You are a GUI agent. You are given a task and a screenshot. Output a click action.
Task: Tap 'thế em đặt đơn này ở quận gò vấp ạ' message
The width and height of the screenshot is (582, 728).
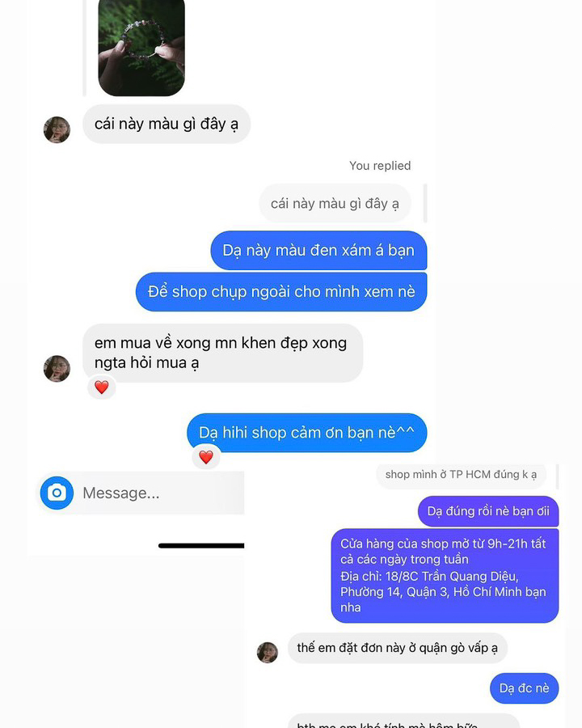[397, 648]
